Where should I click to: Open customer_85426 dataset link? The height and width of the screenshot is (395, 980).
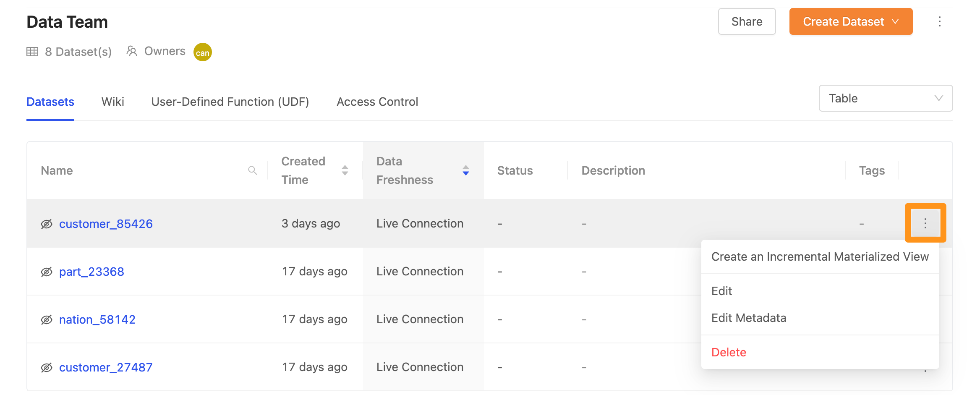(x=106, y=224)
